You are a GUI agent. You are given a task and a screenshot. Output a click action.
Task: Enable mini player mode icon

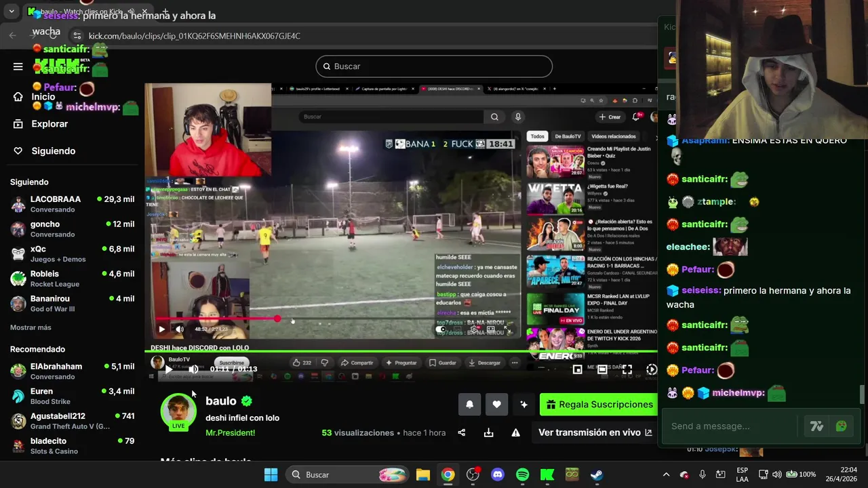(577, 369)
